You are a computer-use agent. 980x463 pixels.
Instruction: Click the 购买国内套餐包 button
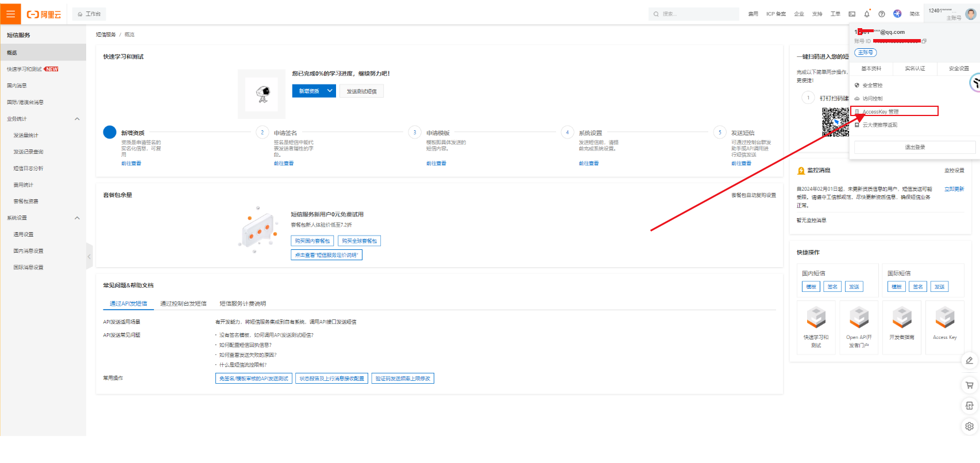(x=312, y=241)
